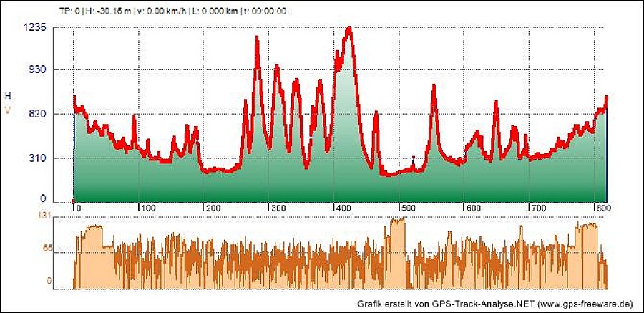Click the blue H axis label
Image resolution: width=644 pixels, height=313 pixels.
click(x=8, y=96)
